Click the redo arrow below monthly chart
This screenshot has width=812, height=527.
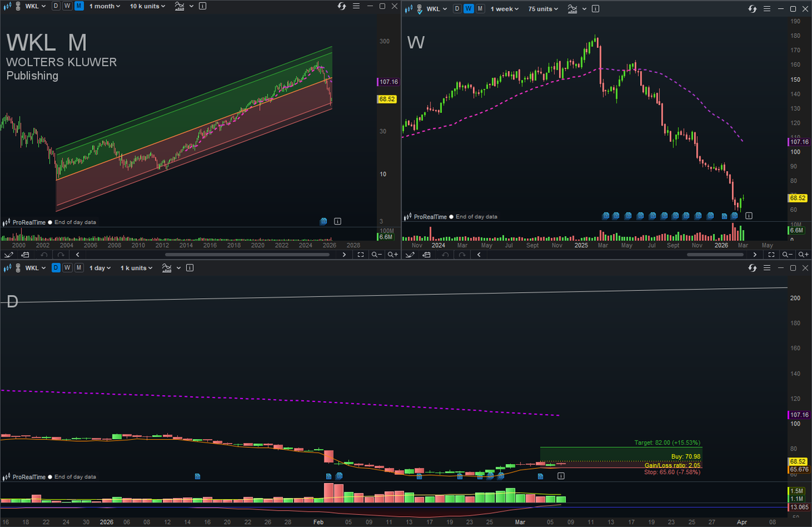tap(62, 254)
